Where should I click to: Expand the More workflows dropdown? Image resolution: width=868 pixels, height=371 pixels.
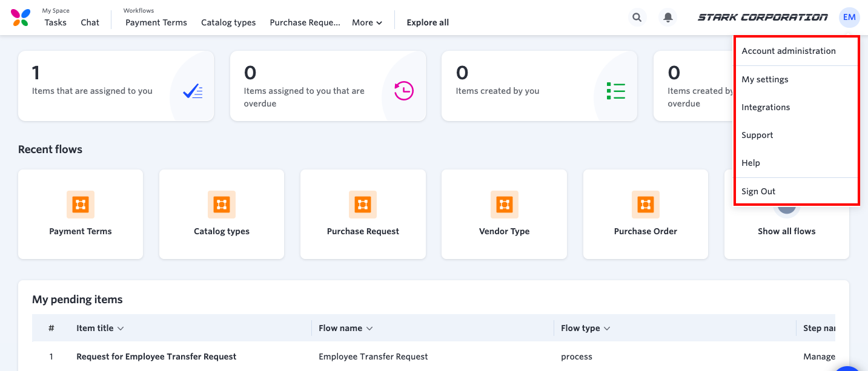pos(367,22)
